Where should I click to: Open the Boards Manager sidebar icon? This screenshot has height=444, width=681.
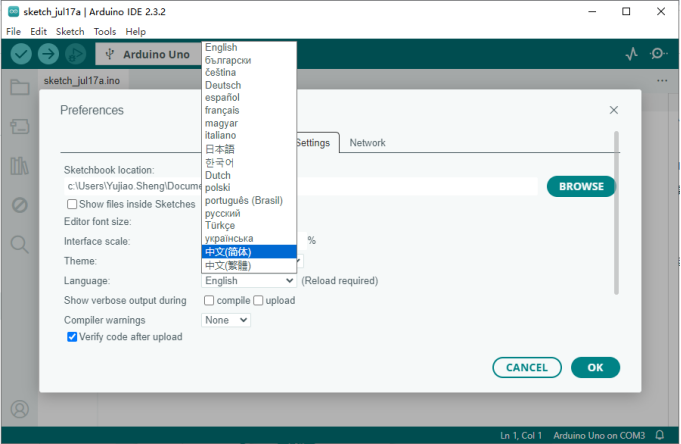(20, 126)
